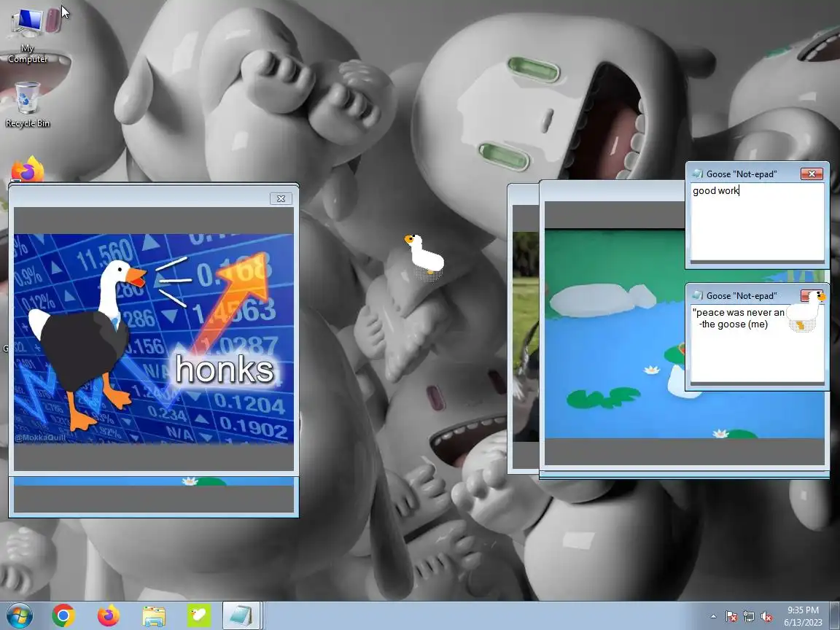Launch Firefox from the taskbar
Viewport: 840px width, 630px height.
[x=109, y=615]
